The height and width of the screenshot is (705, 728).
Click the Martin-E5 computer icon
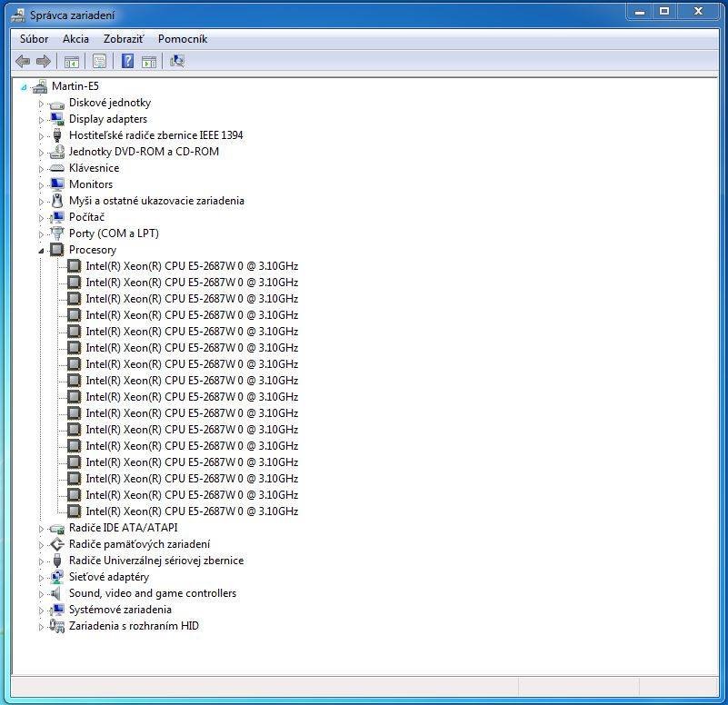tap(40, 86)
